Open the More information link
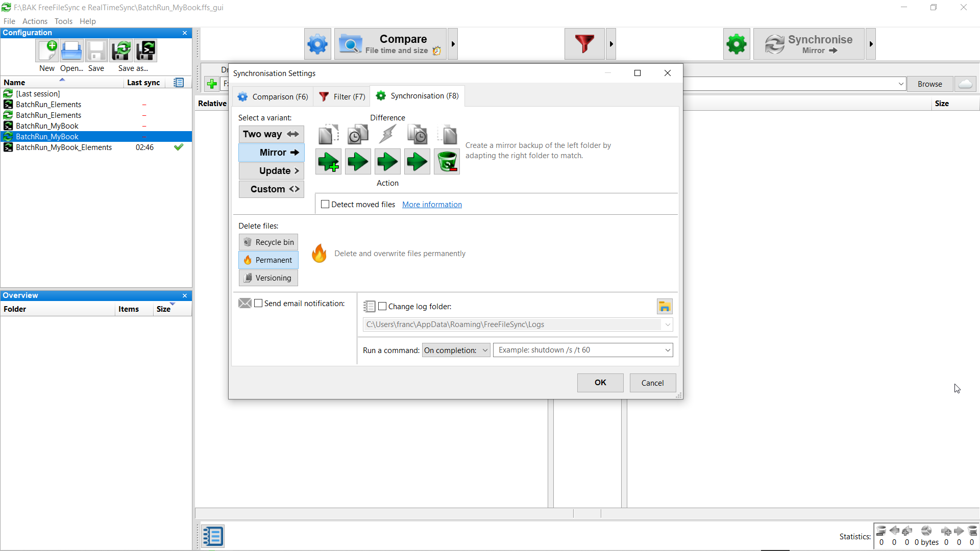The height and width of the screenshot is (551, 980). (x=432, y=204)
